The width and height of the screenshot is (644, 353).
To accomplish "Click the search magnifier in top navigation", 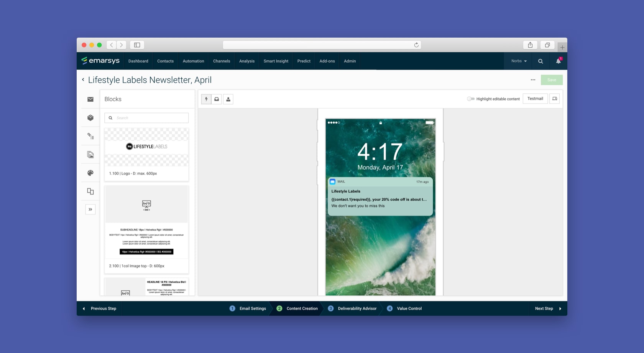I will 540,61.
